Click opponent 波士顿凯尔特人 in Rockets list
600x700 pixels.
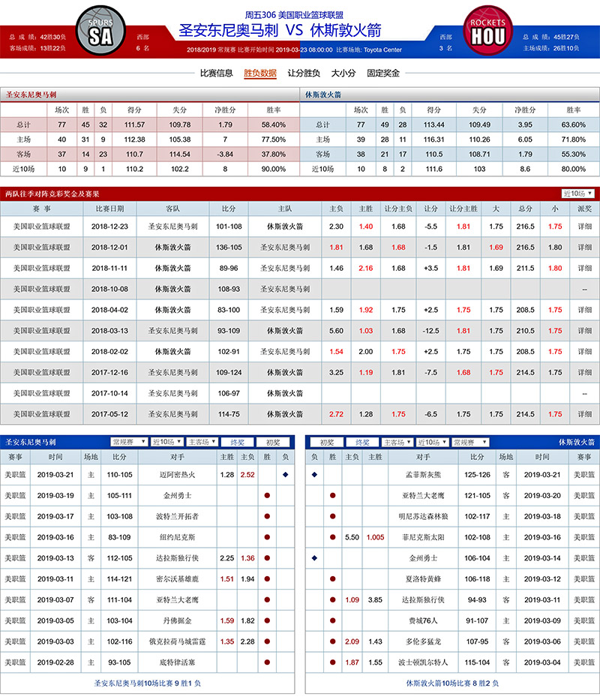click(423, 662)
